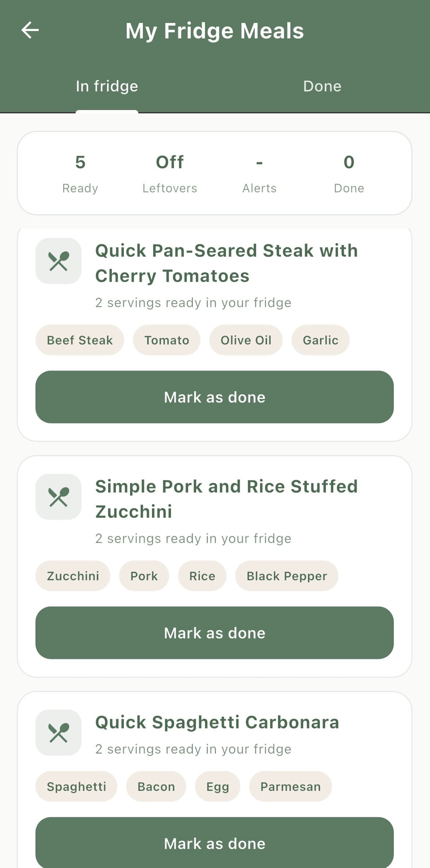430x868 pixels.
Task: Select the Olive Oil ingredient chip
Action: click(x=246, y=340)
